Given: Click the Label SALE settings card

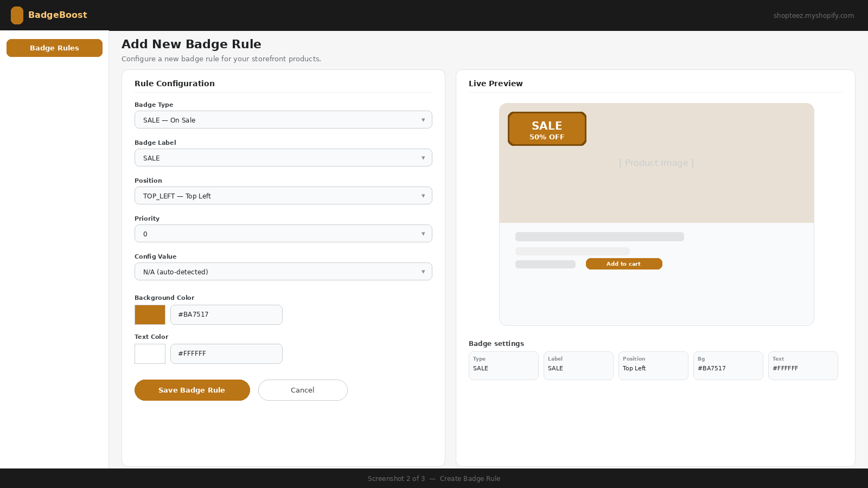Looking at the screenshot, I should [x=578, y=365].
